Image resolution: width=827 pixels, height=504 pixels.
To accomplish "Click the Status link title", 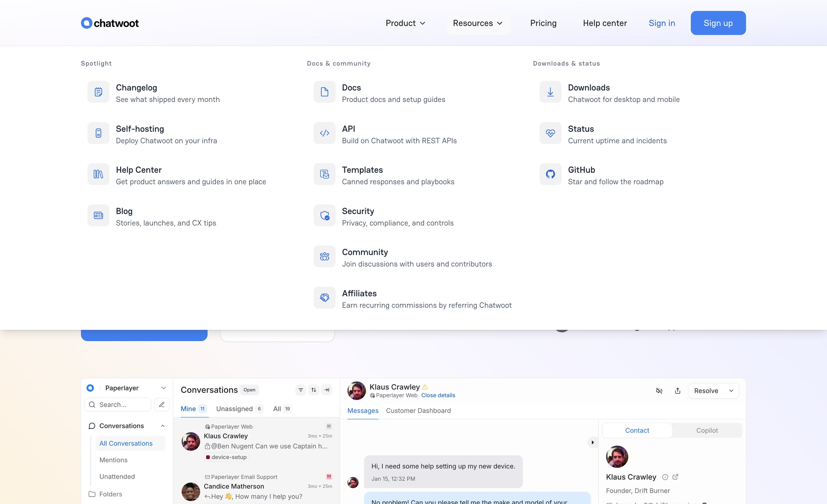I will coord(581,129).
